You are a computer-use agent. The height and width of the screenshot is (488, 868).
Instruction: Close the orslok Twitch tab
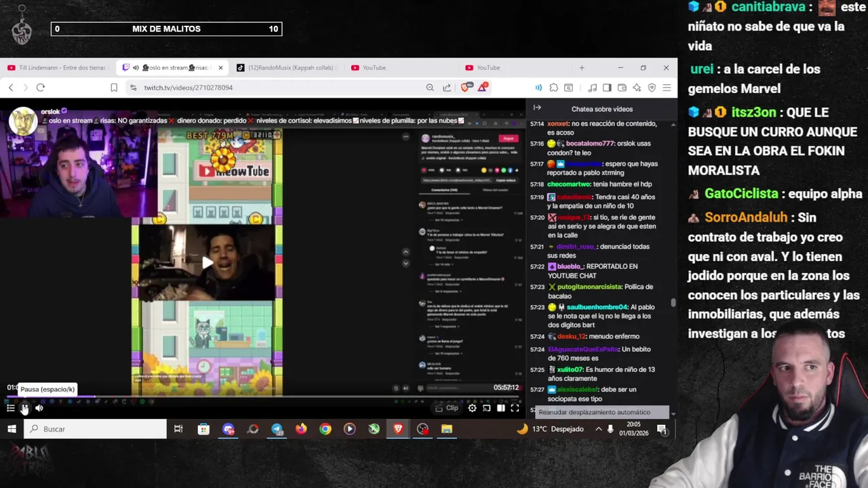click(x=220, y=68)
